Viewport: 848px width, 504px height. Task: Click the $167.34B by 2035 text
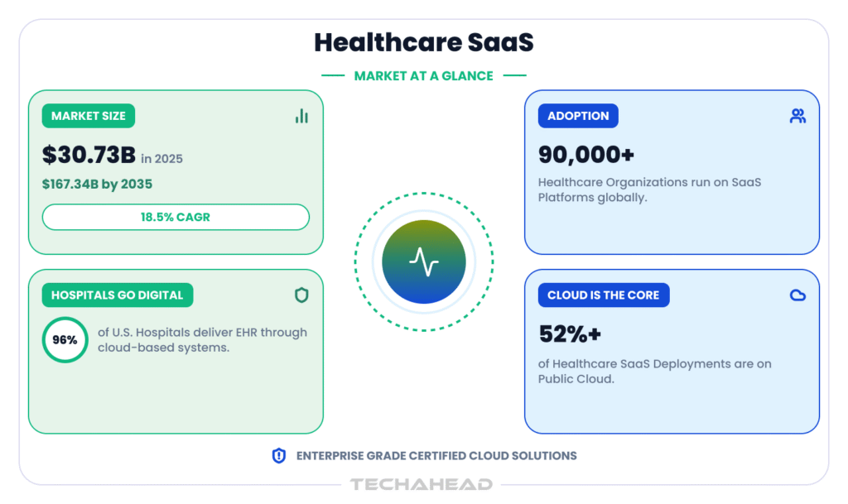click(98, 185)
